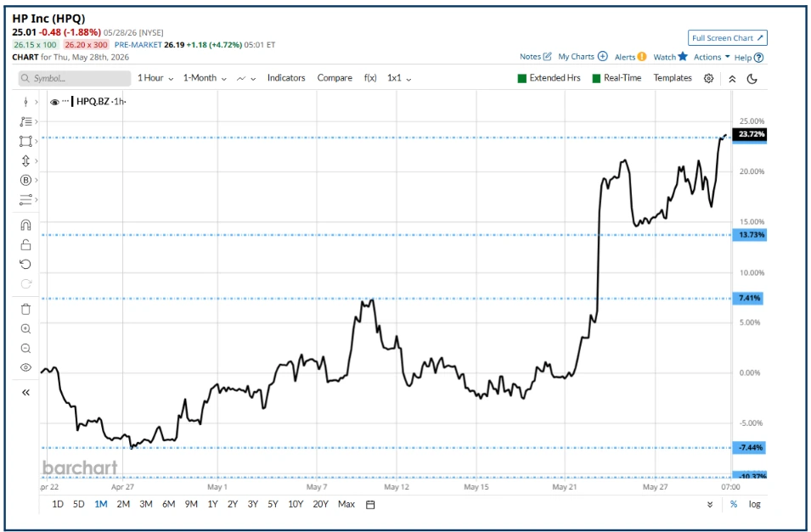Delete drawings with the trash icon

click(x=25, y=309)
